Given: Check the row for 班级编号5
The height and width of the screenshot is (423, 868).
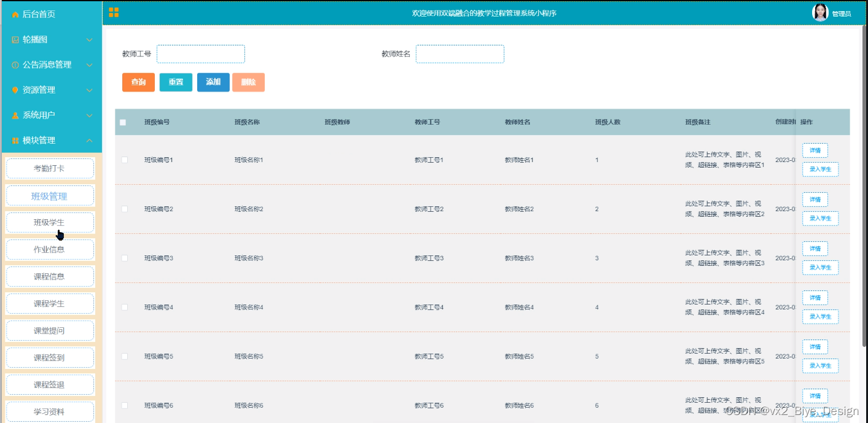Looking at the screenshot, I should coord(125,356).
